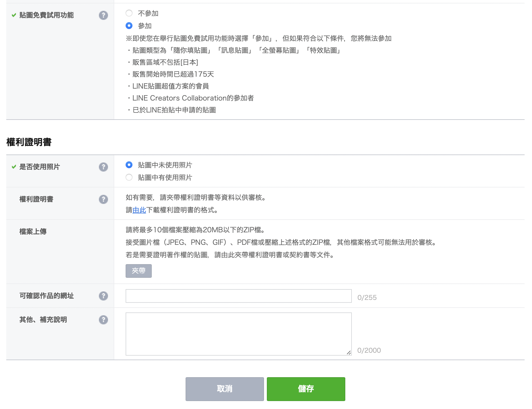The width and height of the screenshot is (532, 409).
Task: Select the 不參加 radio option
Action: click(x=129, y=13)
